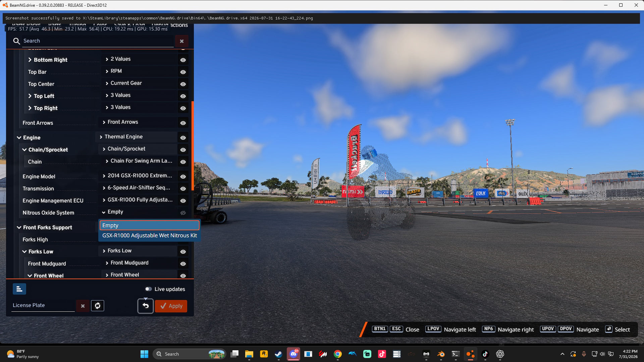Open the Forks Low part dropdown

(138, 251)
